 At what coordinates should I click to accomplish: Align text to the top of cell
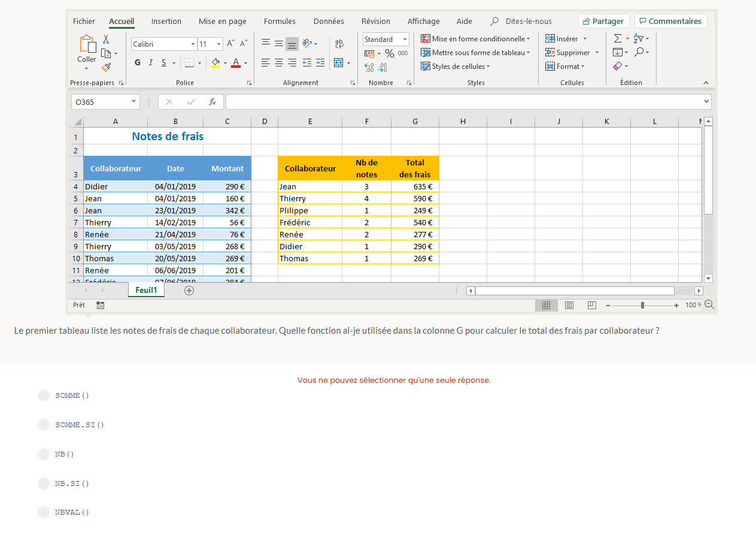[x=266, y=43]
